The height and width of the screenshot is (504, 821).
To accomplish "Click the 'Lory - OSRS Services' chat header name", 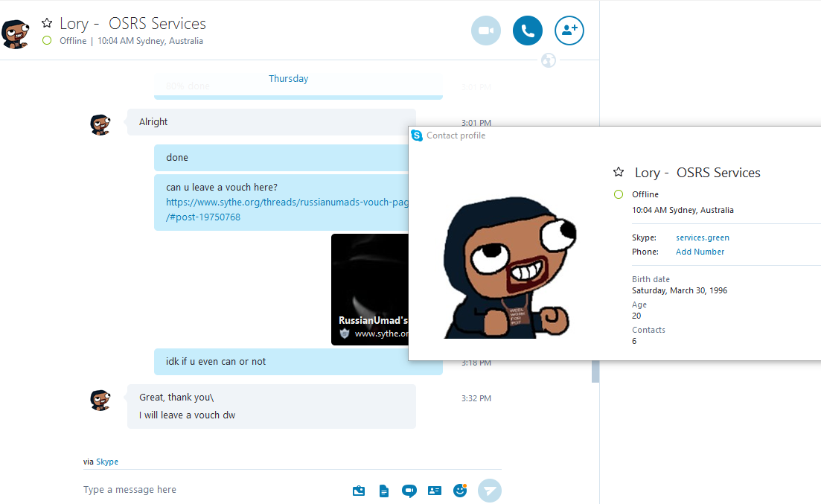I will (x=132, y=24).
